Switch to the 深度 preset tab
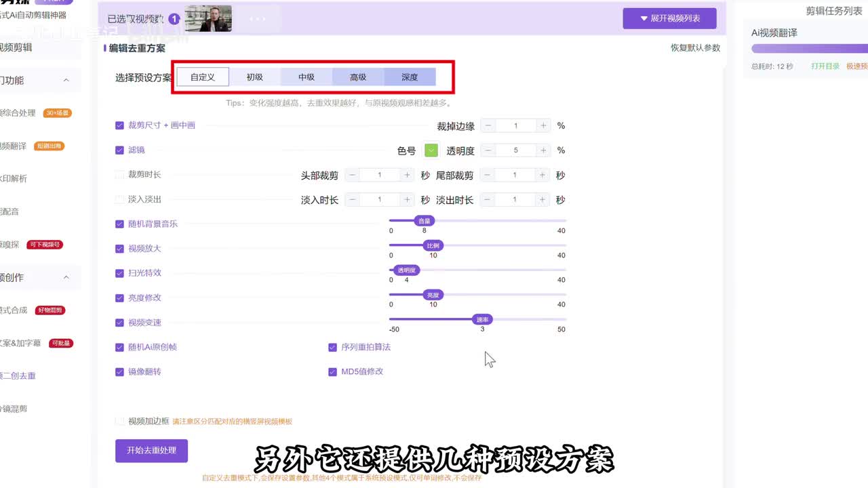This screenshot has height=488, width=868. point(410,77)
